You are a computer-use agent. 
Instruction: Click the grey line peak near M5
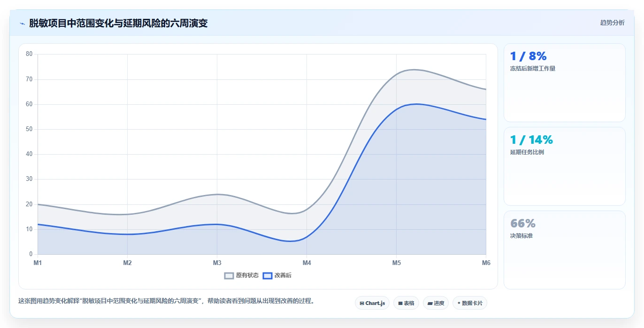pyautogui.click(x=413, y=70)
